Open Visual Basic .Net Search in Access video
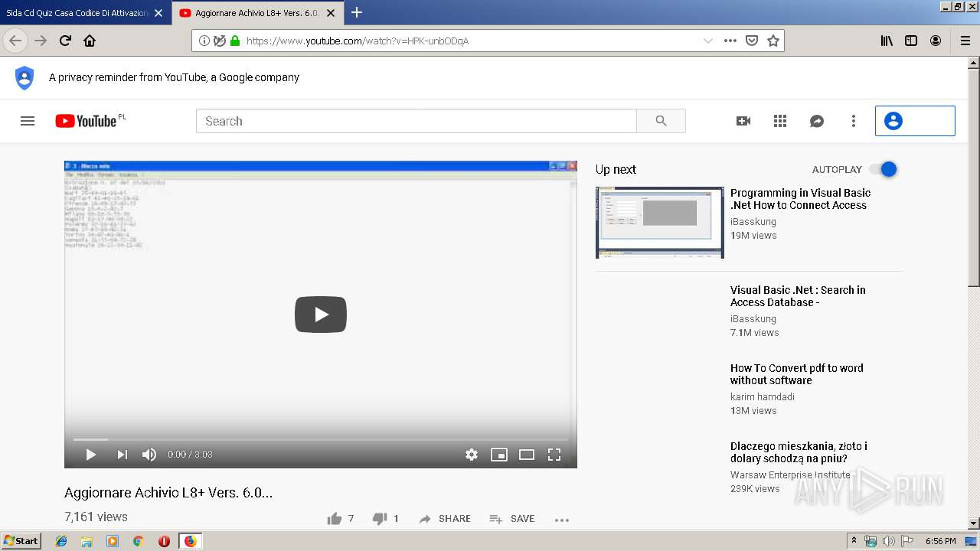The width and height of the screenshot is (980, 551). (798, 296)
